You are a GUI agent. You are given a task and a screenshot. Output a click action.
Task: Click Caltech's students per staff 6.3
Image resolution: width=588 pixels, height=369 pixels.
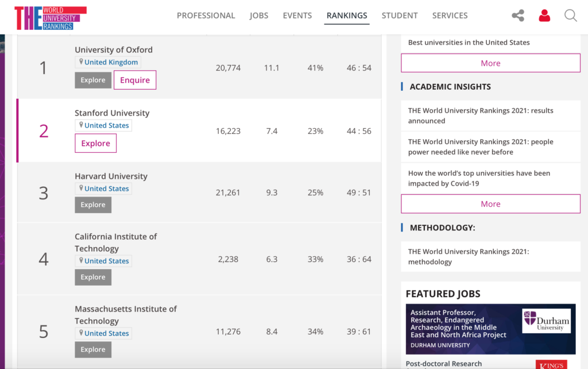tap(272, 259)
